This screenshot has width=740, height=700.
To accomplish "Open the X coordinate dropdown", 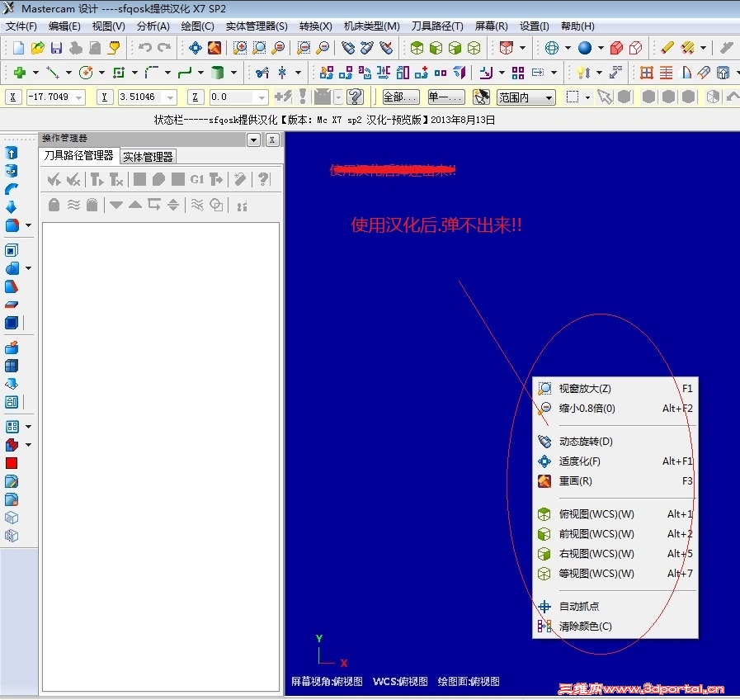I will [x=79, y=97].
